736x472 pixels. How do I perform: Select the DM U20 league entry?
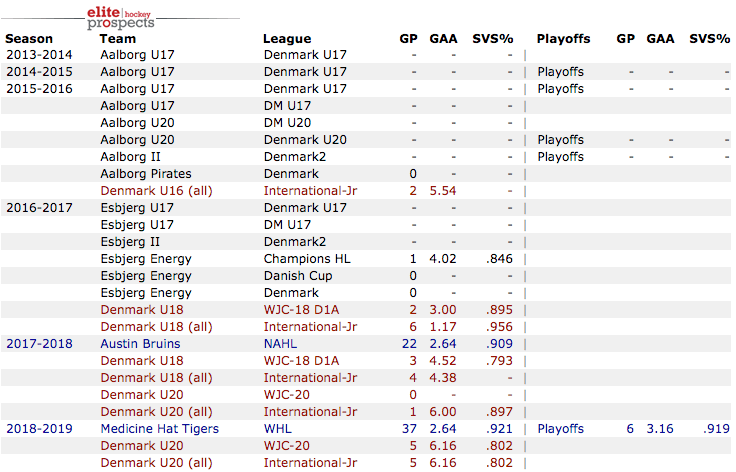point(288,122)
